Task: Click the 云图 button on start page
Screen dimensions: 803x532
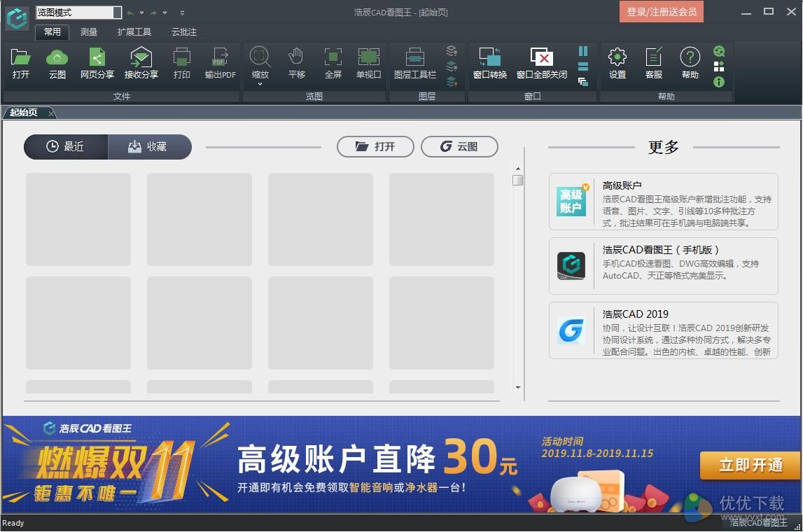Action: pyautogui.click(x=459, y=147)
